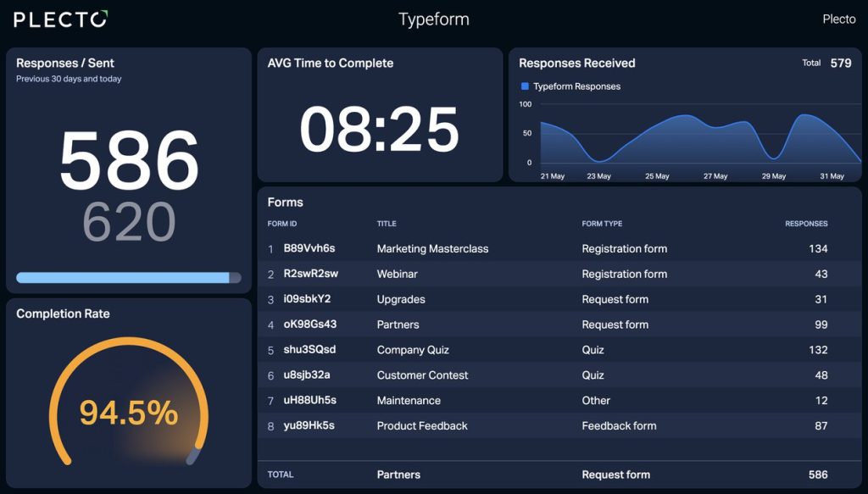Click the 08:25 average time value
The image size is (868, 494).
tap(379, 130)
